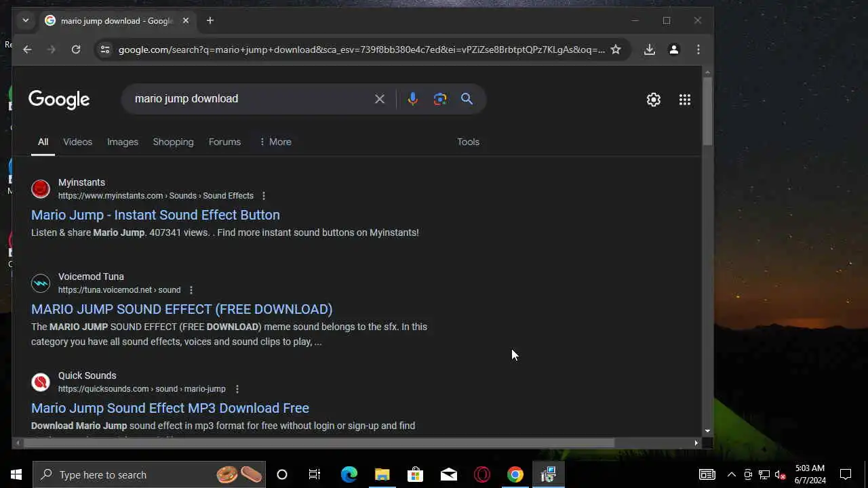Open Mail app from taskbar
The image size is (868, 488).
(x=449, y=474)
